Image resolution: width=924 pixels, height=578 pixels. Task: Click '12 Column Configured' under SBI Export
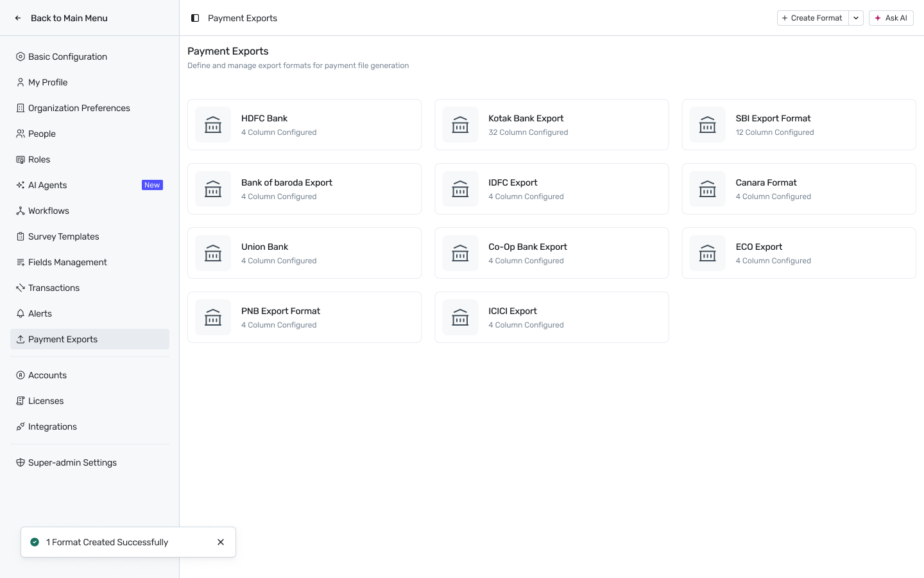(774, 132)
